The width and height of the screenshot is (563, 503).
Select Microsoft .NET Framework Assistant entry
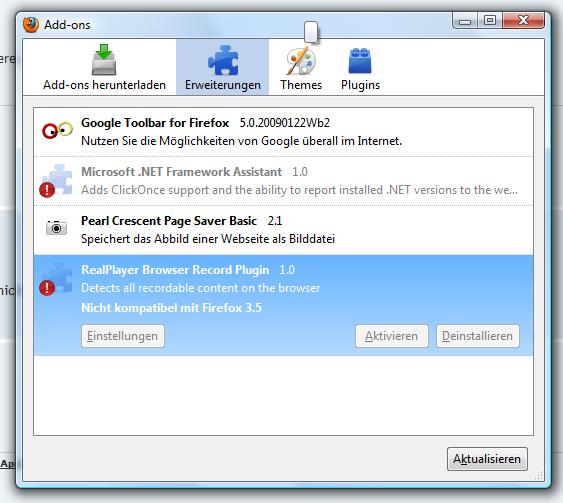283,181
